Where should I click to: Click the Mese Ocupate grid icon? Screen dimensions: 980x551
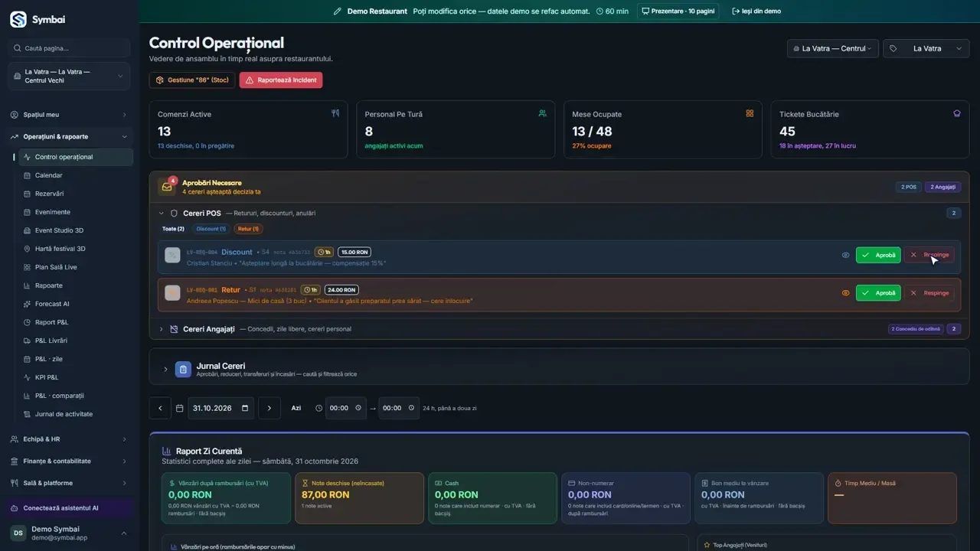tap(750, 113)
